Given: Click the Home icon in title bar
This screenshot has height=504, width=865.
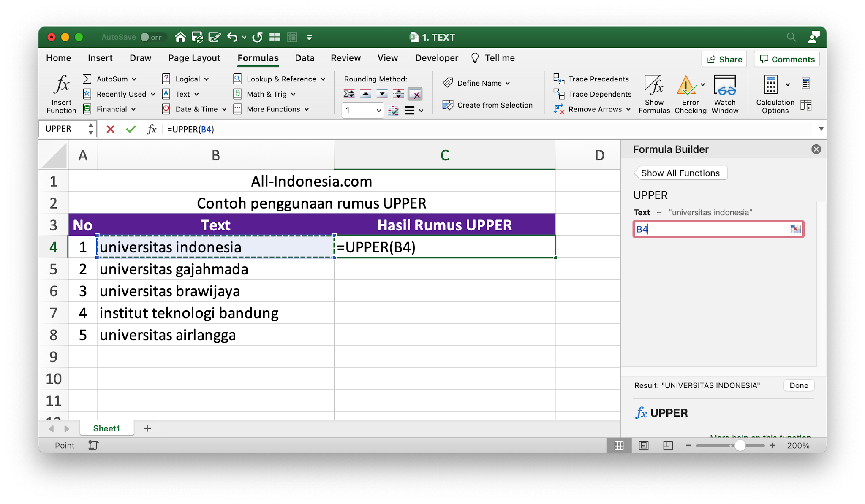Looking at the screenshot, I should click(180, 37).
